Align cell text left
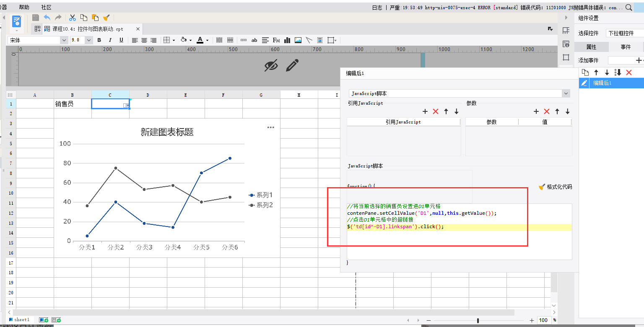The image size is (644, 327). pos(135,40)
